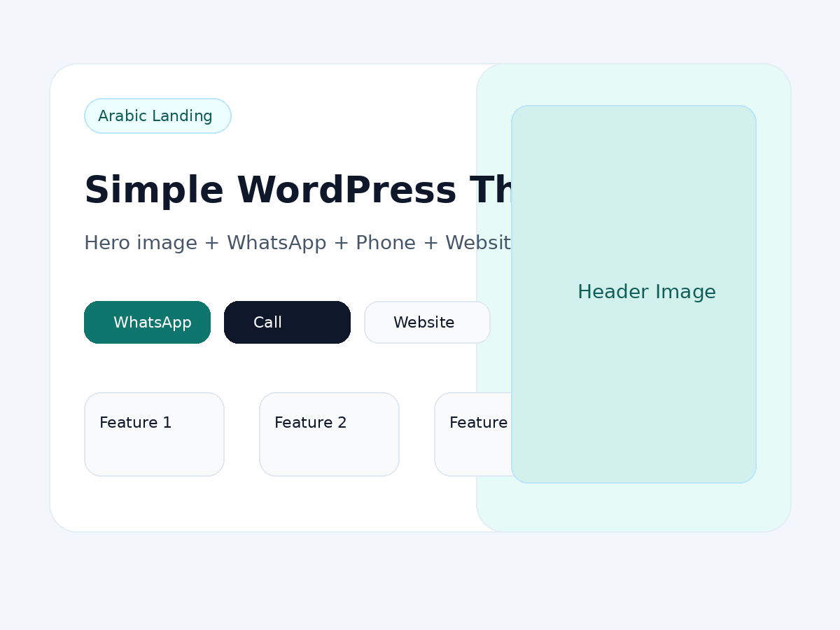This screenshot has height=630, width=840.
Task: Click the word Phone in the subtitle
Action: coord(386,244)
